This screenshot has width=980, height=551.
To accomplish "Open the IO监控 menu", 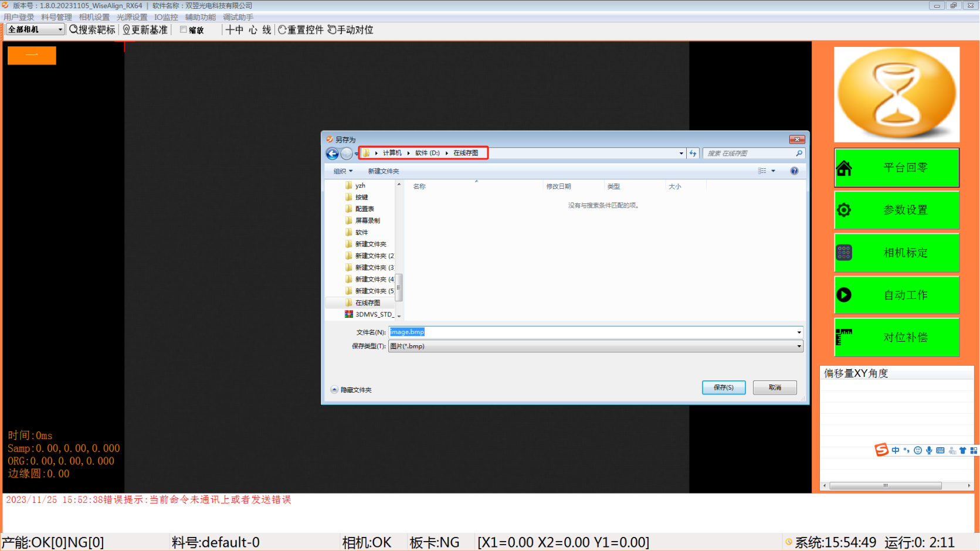I will coord(166,17).
